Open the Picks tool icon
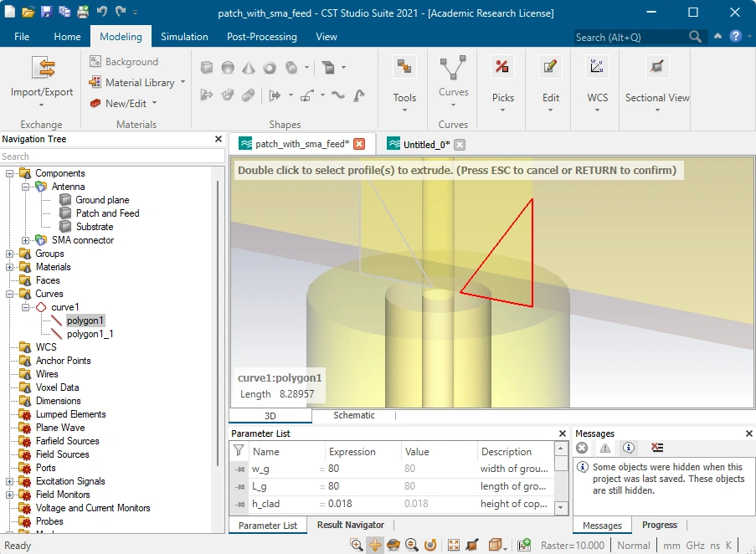Viewport: 756px width, 554px height. 502,67
